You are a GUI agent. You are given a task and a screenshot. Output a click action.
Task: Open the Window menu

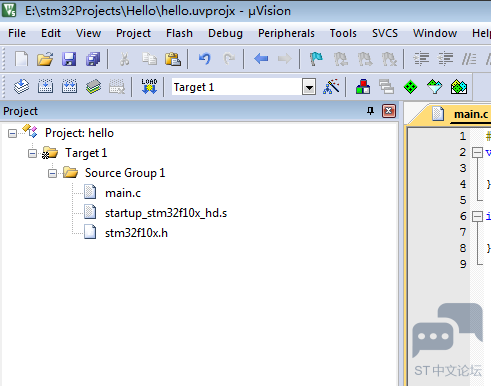coord(435,33)
